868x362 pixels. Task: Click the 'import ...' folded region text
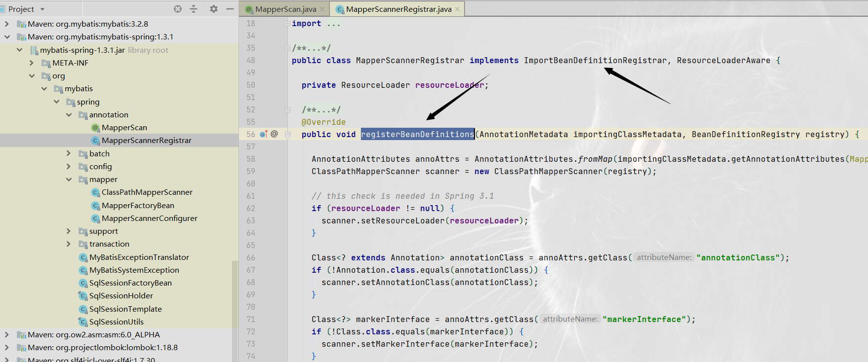point(316,23)
